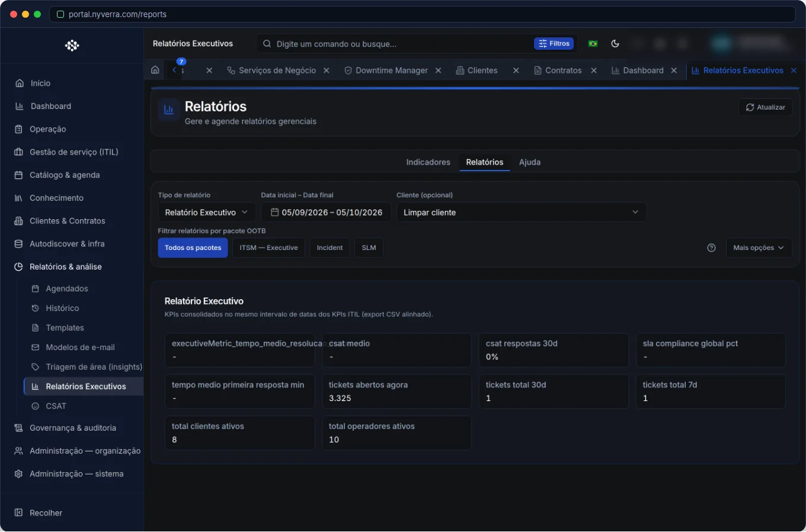Close the Dashboard tab
The image size is (806, 532).
point(674,70)
